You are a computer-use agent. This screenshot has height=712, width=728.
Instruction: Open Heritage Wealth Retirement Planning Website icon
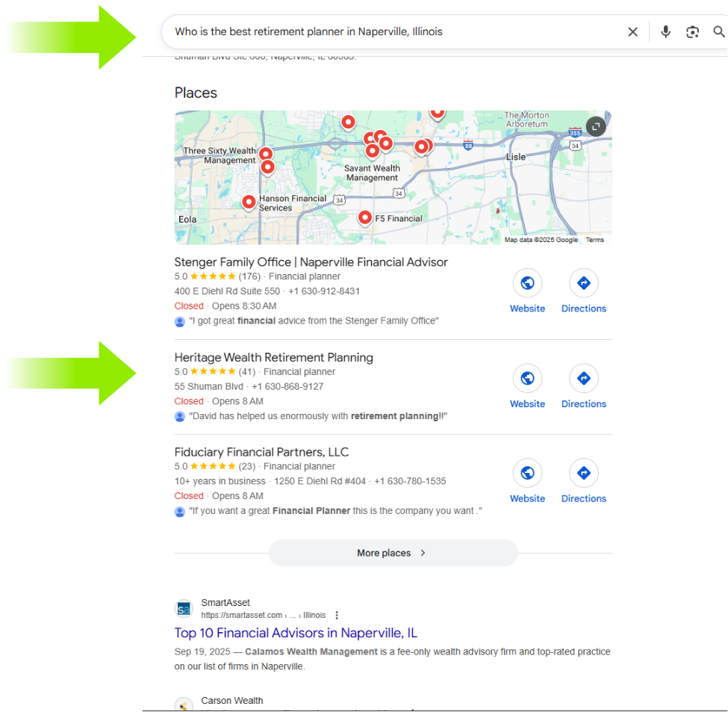coord(527,378)
